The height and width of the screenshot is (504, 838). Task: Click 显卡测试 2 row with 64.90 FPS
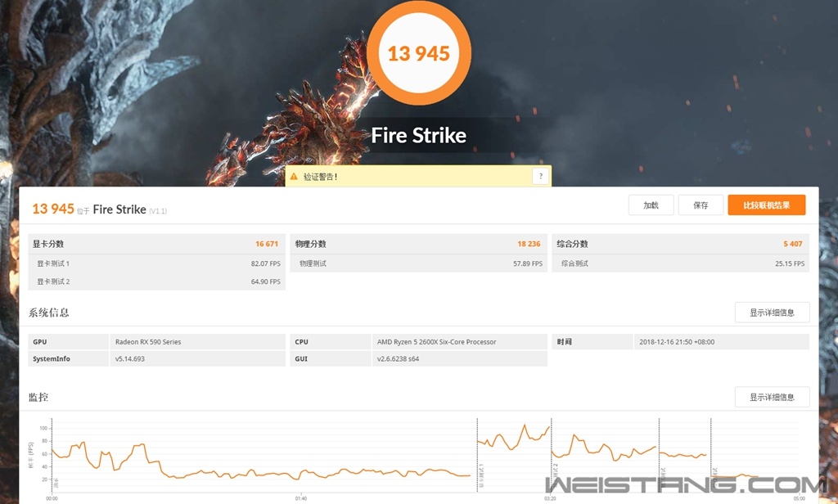[x=156, y=281]
